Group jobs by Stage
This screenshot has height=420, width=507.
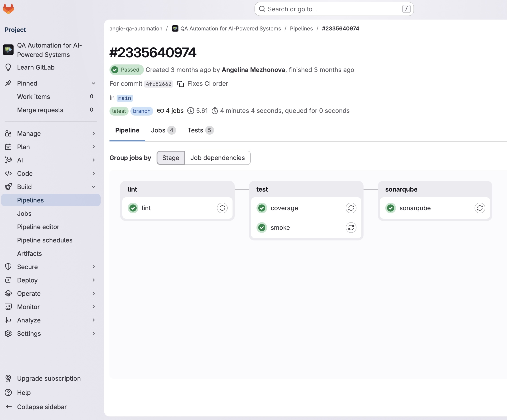pos(171,158)
